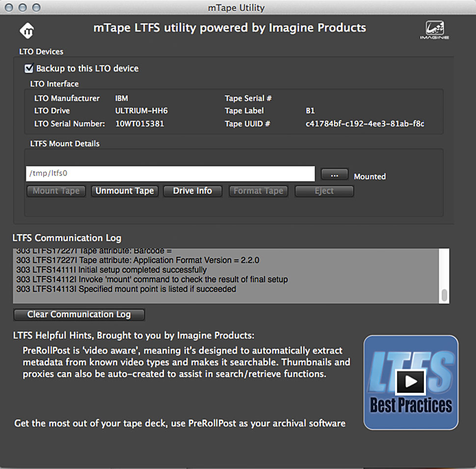Click inside the LTFS Communication Log area
The height and width of the screenshot is (469, 476).
(226, 276)
